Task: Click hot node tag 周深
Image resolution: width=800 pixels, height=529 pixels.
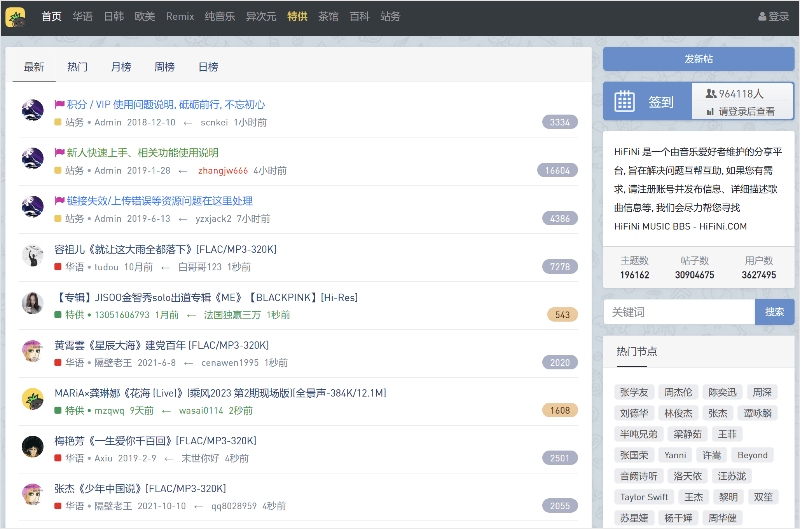Action: coord(762,392)
